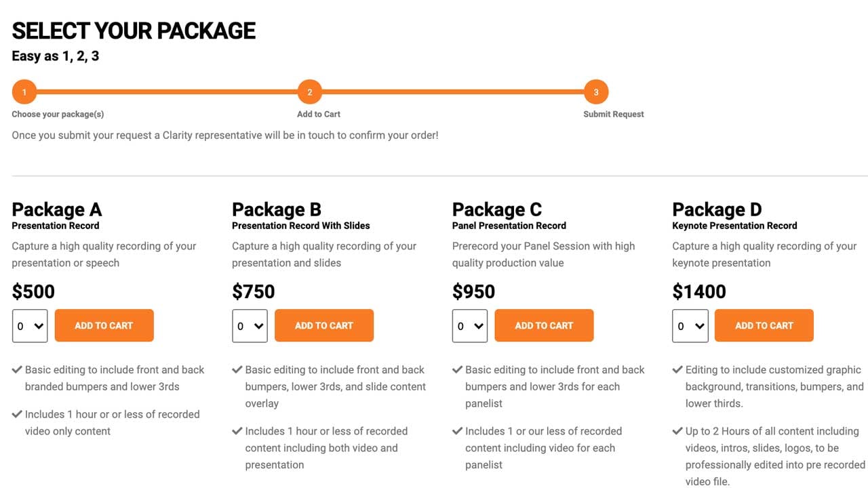
Task: Expand the Package C quantity selector
Action: (470, 326)
